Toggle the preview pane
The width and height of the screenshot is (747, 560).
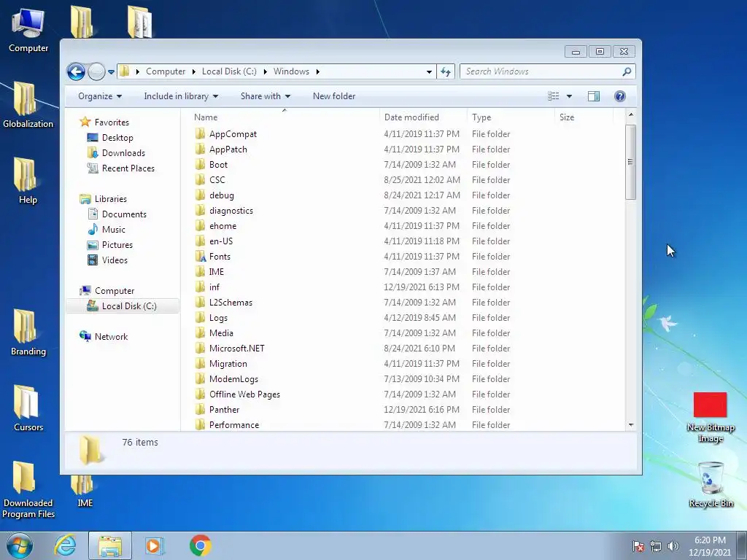[x=594, y=96]
